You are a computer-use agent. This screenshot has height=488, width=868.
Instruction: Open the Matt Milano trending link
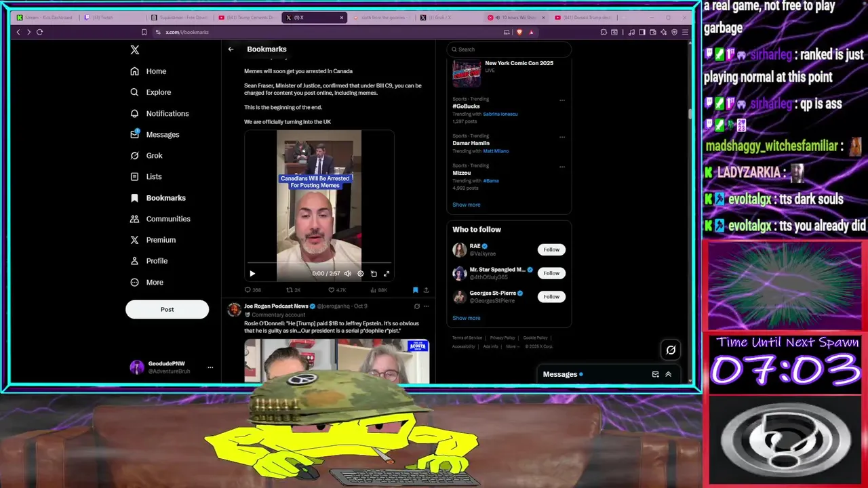tap(496, 151)
